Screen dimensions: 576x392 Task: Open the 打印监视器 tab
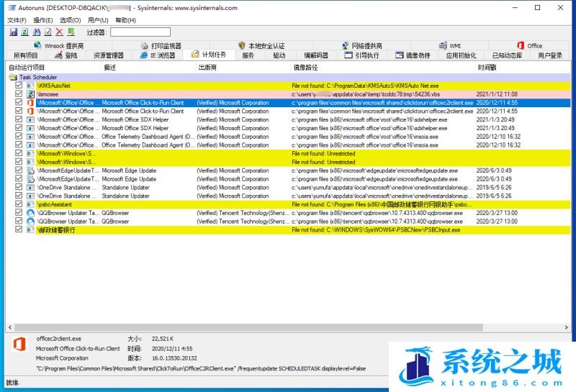[x=161, y=45]
